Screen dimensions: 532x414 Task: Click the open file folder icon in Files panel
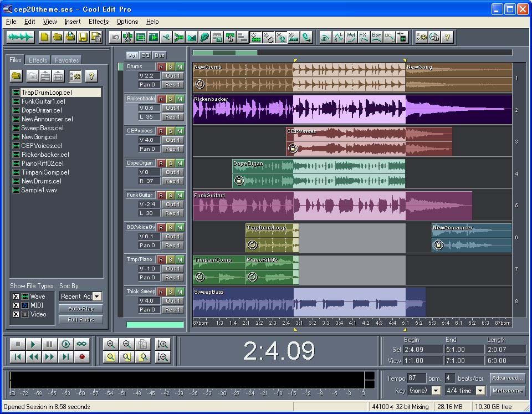[17, 76]
